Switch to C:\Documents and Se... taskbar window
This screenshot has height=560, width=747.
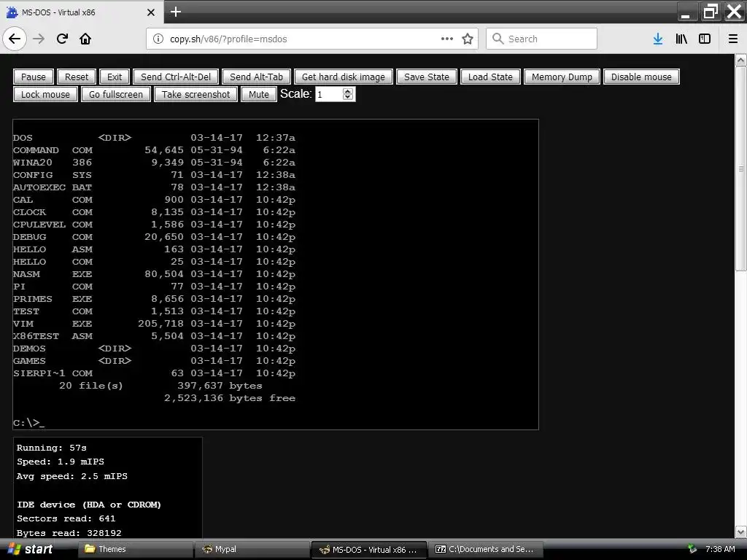click(486, 549)
